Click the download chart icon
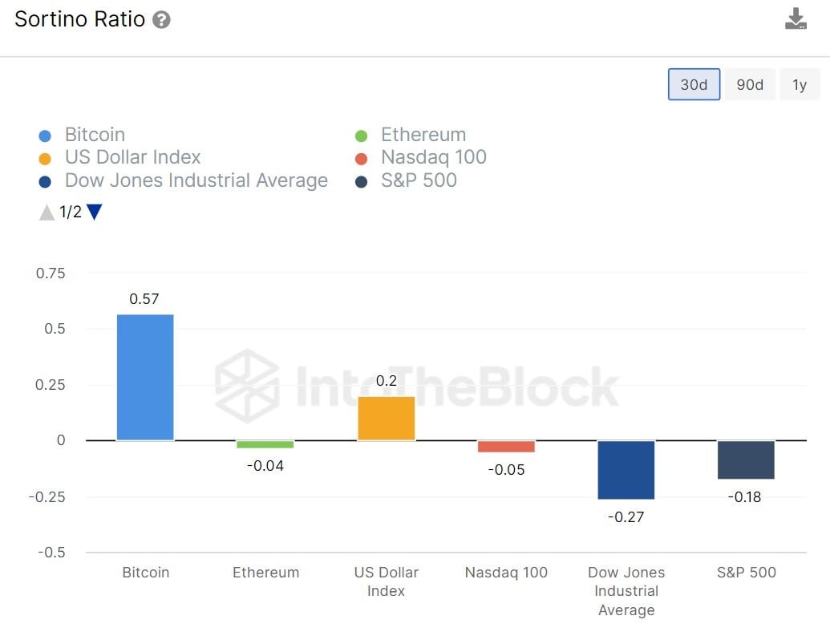Screen dimensions: 830x644 coord(795,19)
